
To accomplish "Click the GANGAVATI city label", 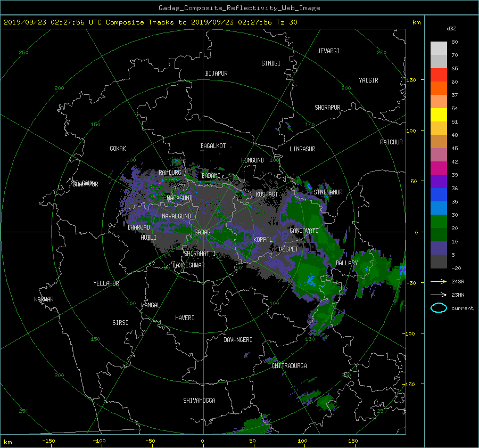I will pos(304,231).
